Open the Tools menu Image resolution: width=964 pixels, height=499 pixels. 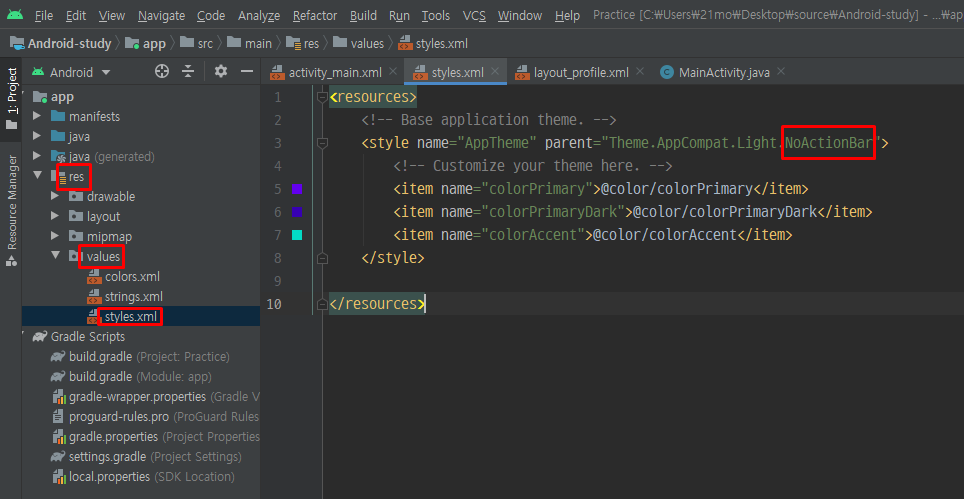click(x=436, y=16)
